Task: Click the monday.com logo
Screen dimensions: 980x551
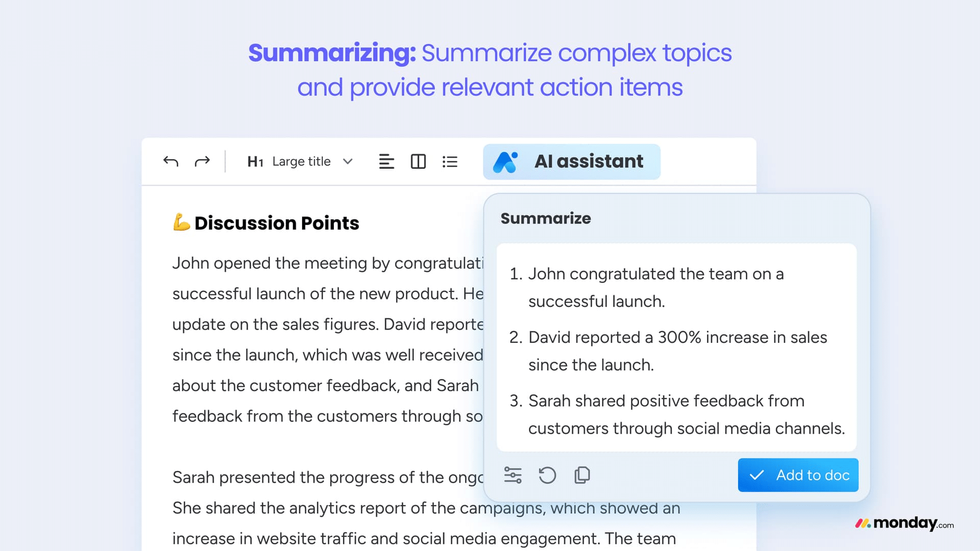Action: tap(904, 523)
